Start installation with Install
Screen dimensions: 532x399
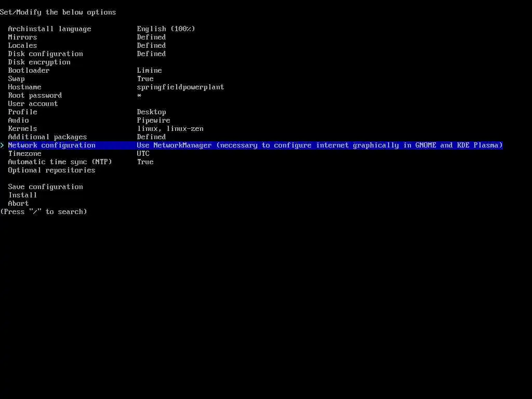coord(22,195)
